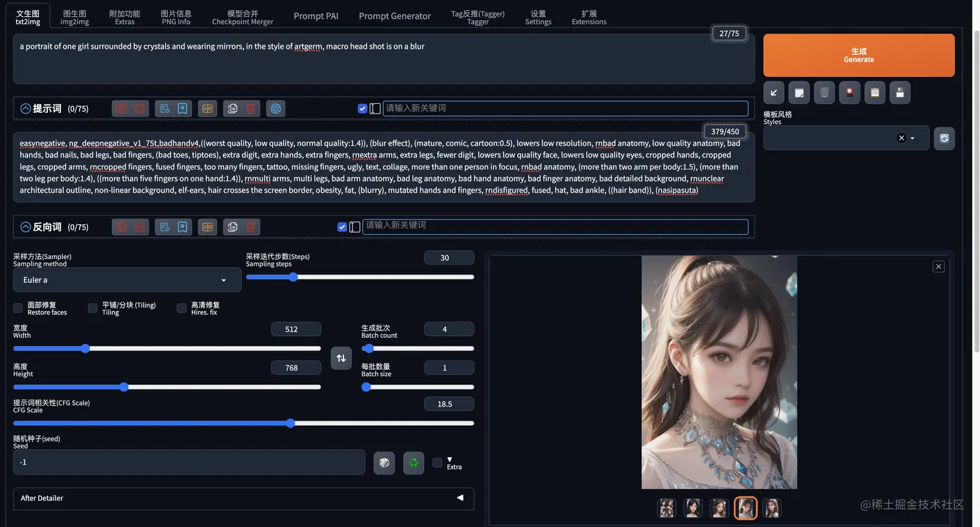
Task: Click the red globe icon in 提示词 toolbar
Action: (121, 109)
